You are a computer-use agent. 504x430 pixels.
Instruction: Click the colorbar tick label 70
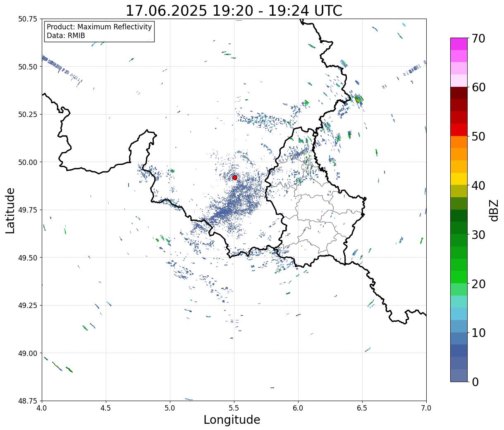(x=478, y=38)
